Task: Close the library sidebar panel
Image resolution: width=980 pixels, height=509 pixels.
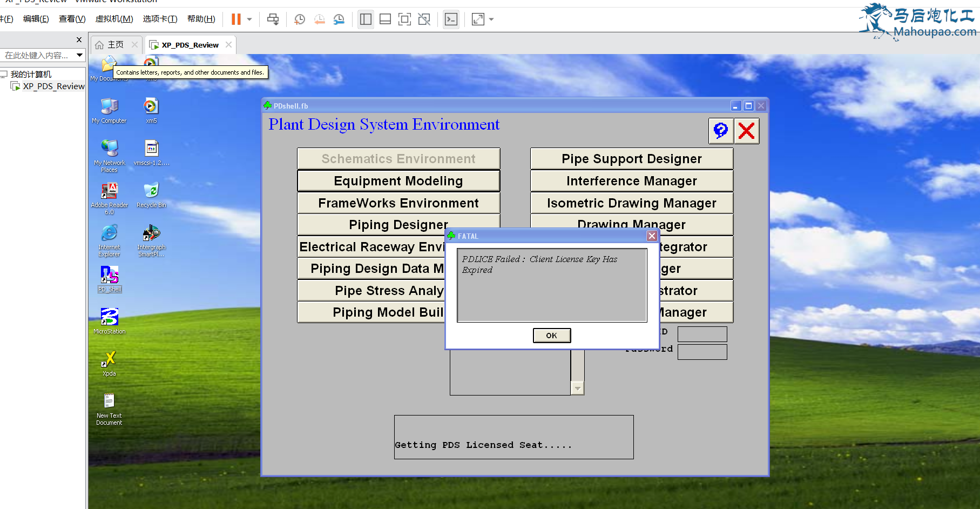Action: coord(79,39)
